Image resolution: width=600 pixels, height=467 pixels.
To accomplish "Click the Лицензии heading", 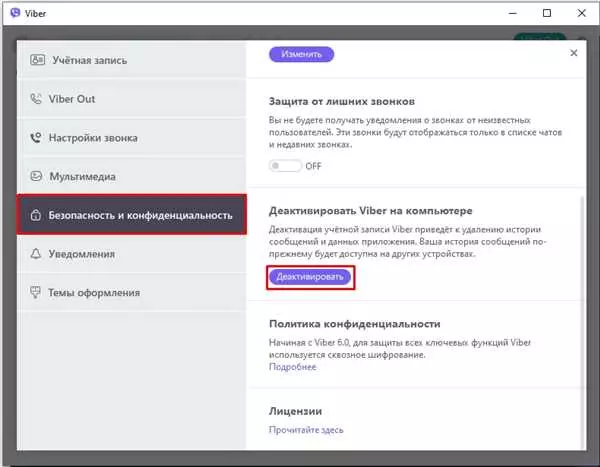I will coord(295,411).
